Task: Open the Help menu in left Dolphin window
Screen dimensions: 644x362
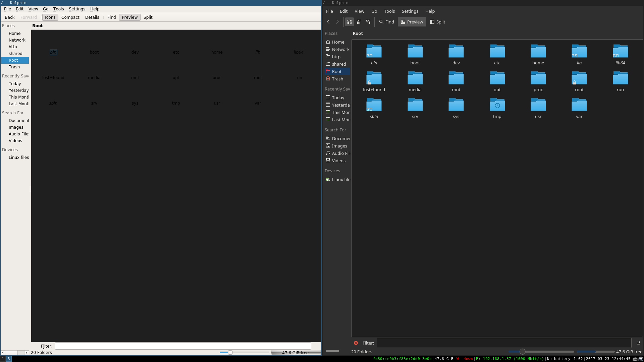Action: tap(95, 9)
